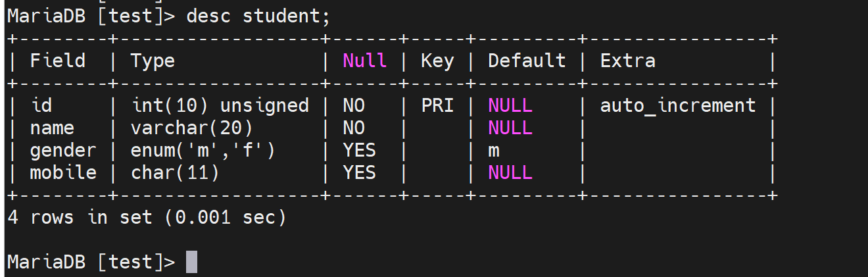Click the magenta Null column header
Image resolution: width=868 pixels, height=277 pixels.
(365, 61)
